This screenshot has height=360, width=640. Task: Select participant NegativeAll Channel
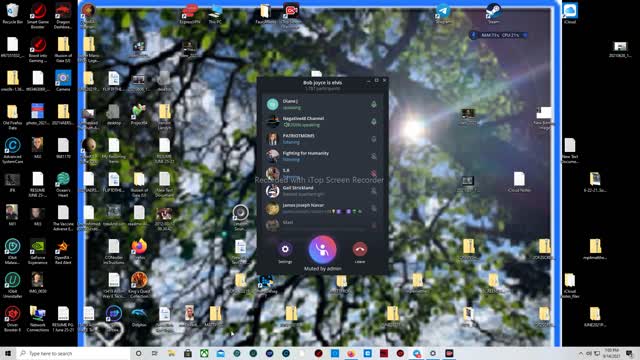pos(322,121)
